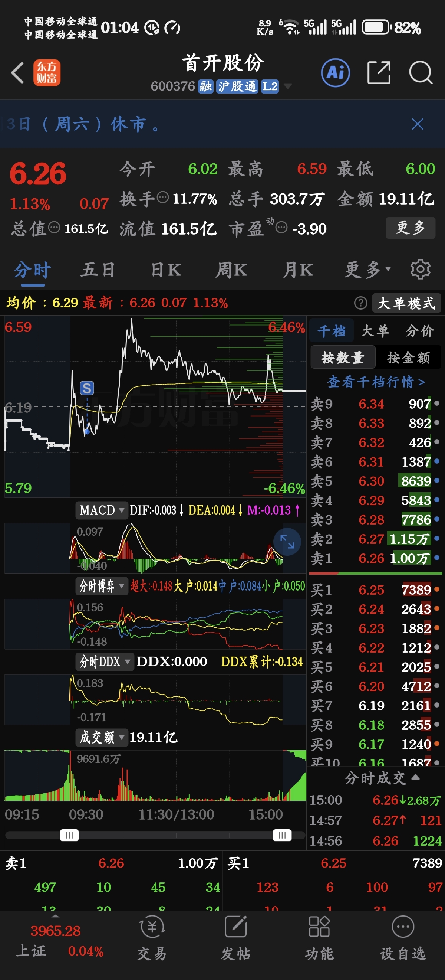Tap right time range slider handle
The height and width of the screenshot is (980, 445).
click(282, 835)
